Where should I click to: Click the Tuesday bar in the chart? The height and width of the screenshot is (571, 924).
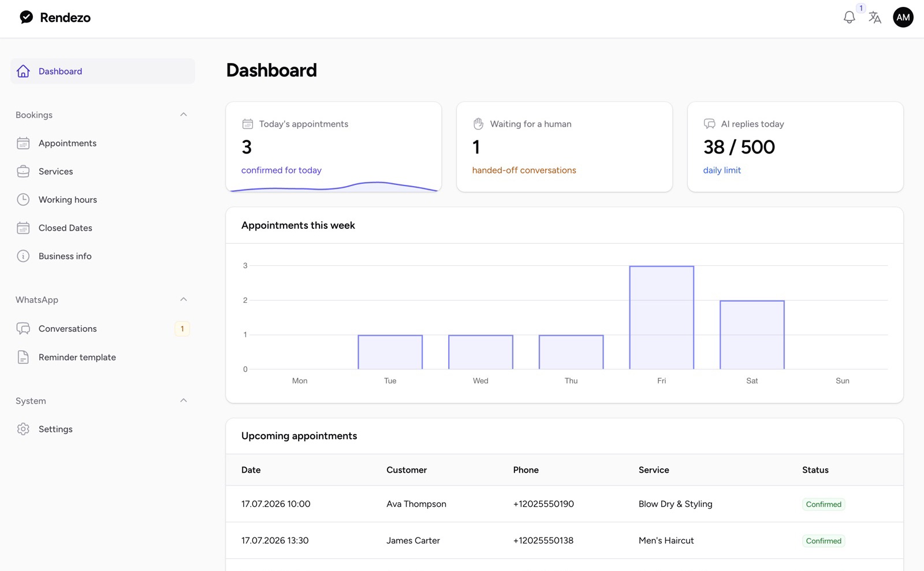[390, 352]
